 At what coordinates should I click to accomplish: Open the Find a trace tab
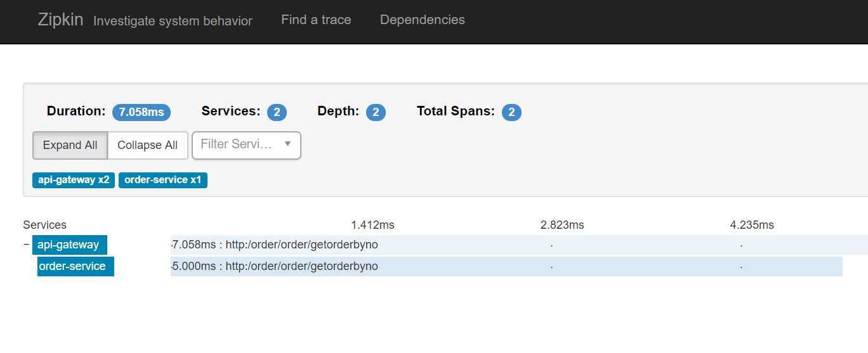[x=316, y=20]
